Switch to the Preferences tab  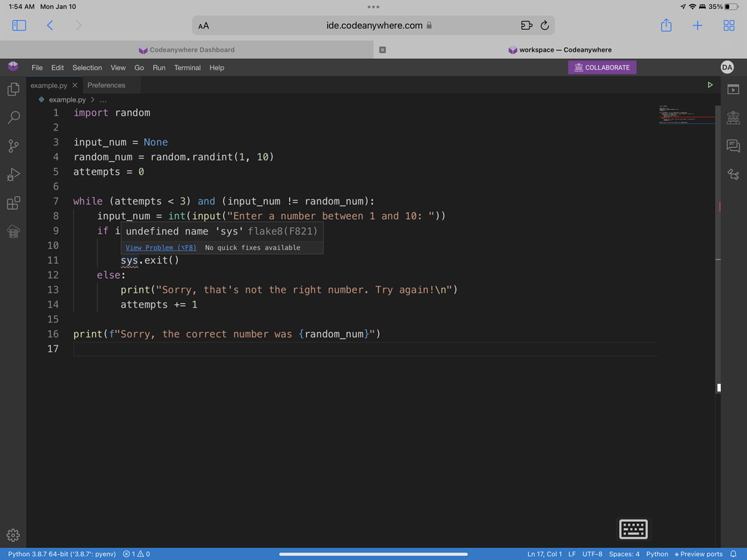(106, 85)
